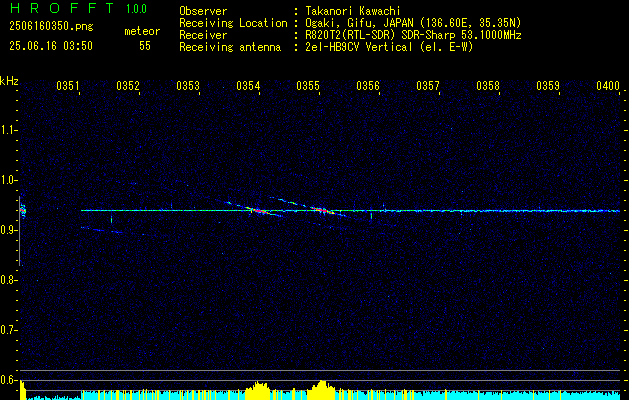Click the bright meteor echo near 0354
This screenshot has width=629, height=400.
pos(258,210)
